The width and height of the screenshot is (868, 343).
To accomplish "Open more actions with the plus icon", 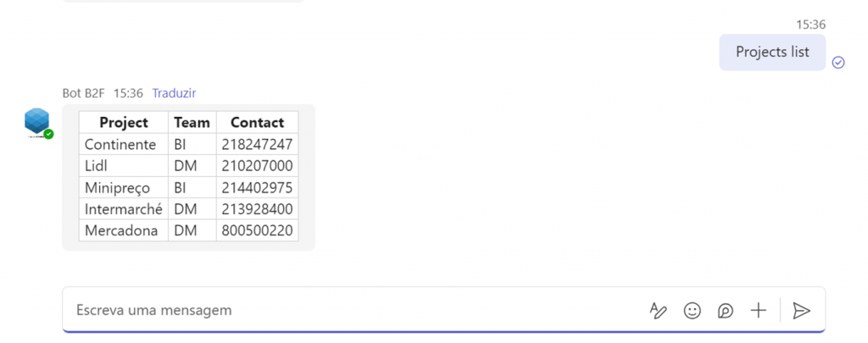I will [x=759, y=311].
